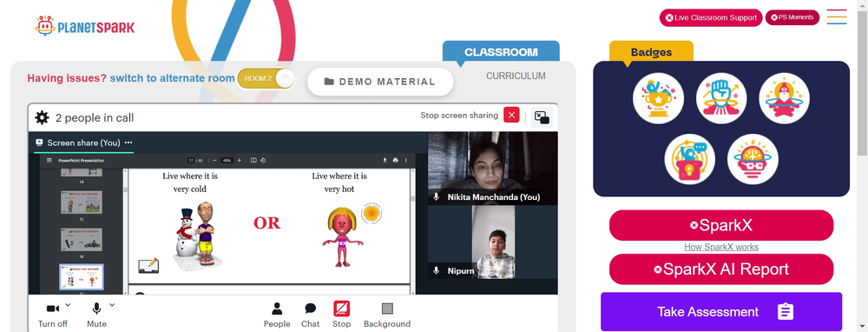
Task: Click the red stop screen sharing X
Action: 511,116
